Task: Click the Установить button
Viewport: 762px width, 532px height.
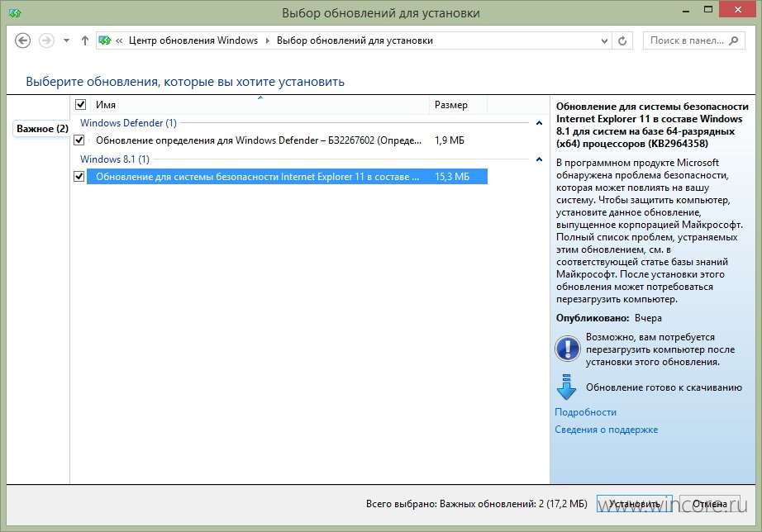Action: pyautogui.click(x=635, y=504)
